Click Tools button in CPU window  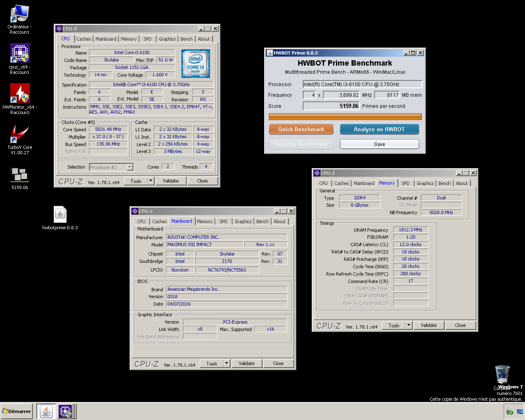pos(136,181)
